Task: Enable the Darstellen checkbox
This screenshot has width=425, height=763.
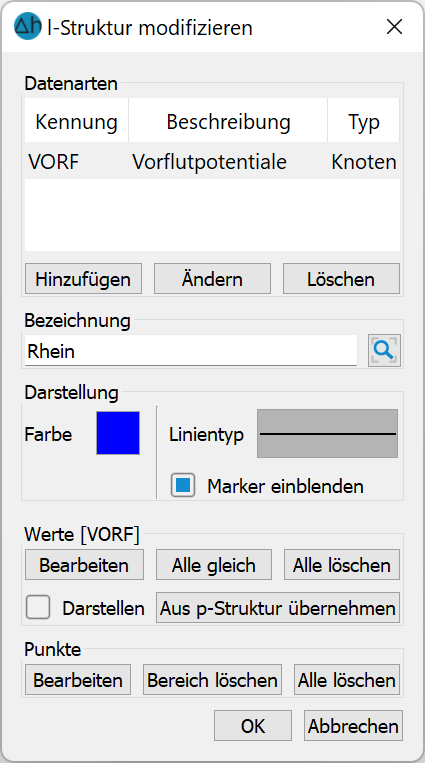Action: pyautogui.click(x=38, y=607)
